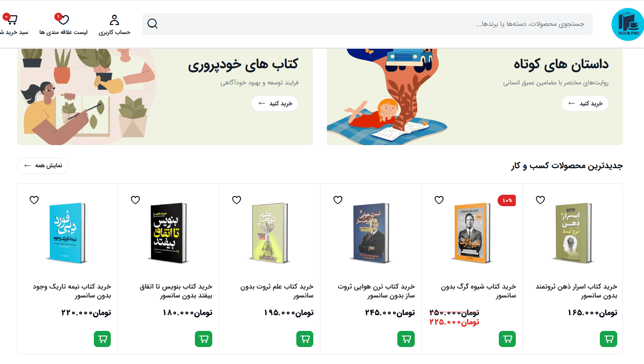Open the علم ثروت book title link
644x364 pixels.
tap(277, 291)
